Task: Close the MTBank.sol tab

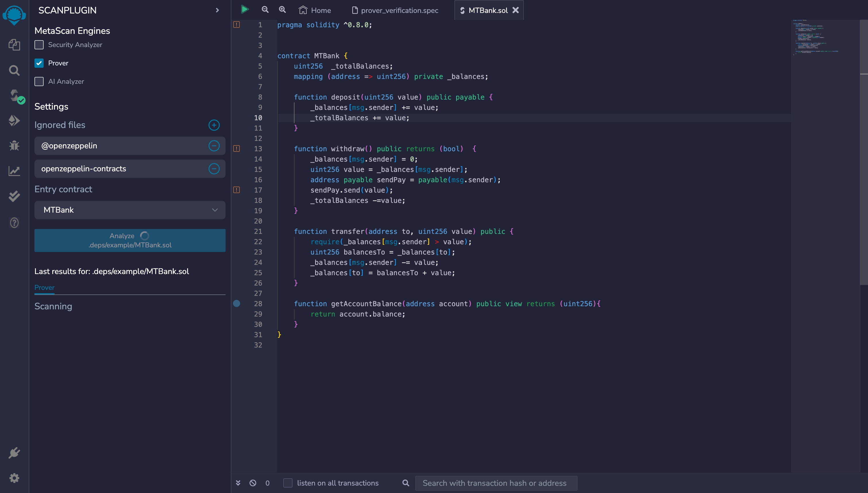Action: (x=516, y=10)
